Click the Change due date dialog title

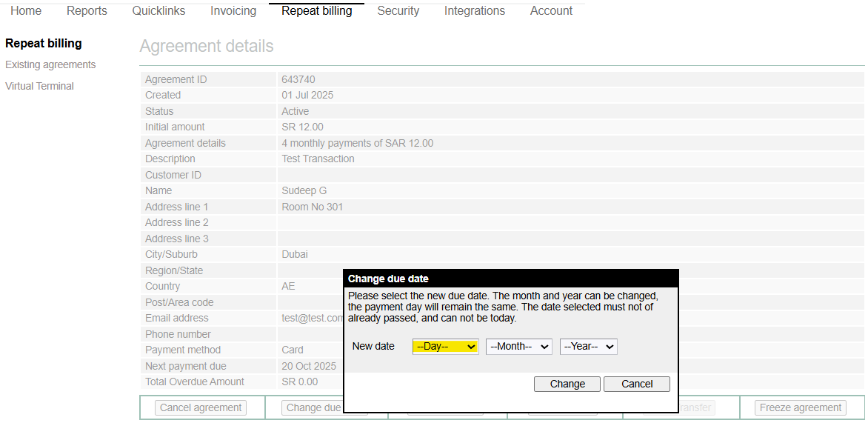[388, 279]
